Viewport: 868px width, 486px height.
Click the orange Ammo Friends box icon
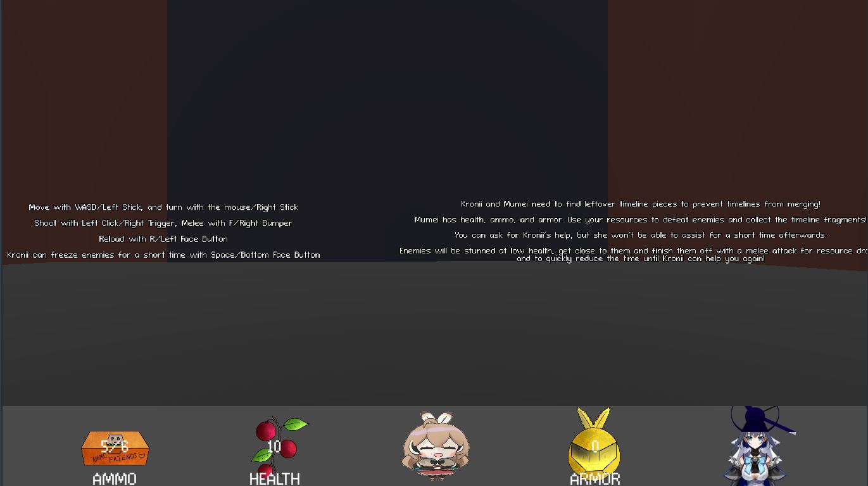pos(115,449)
